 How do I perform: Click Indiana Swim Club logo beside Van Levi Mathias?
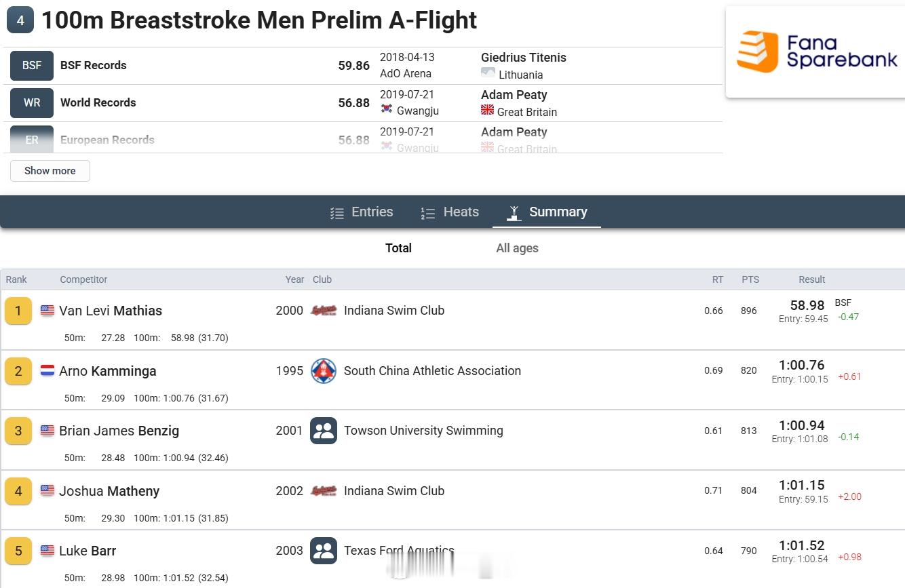324,311
